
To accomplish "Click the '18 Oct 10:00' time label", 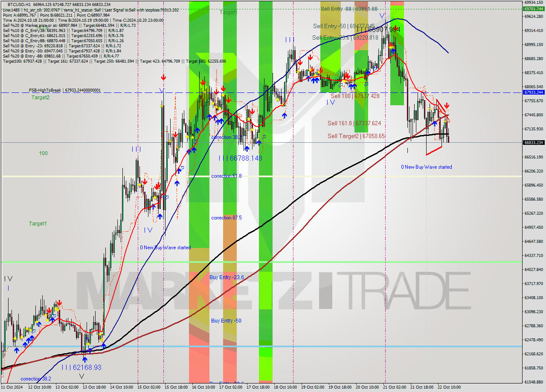I will 286,387.
